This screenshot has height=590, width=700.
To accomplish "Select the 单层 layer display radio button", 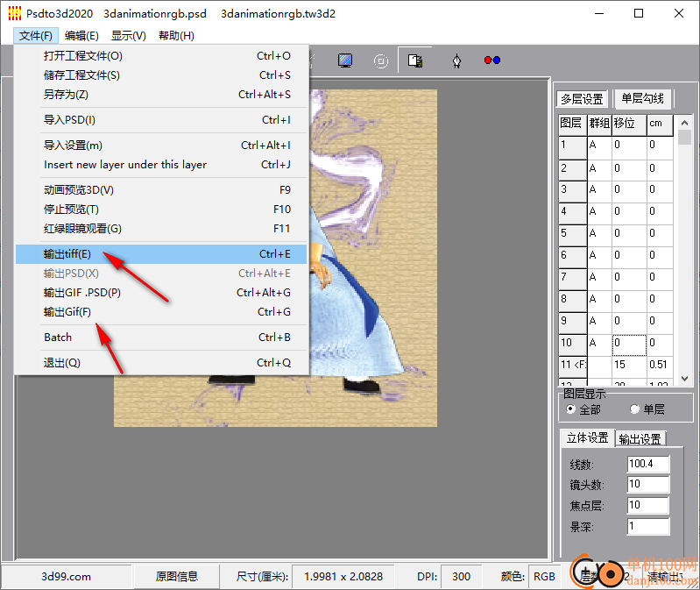I will tap(635, 409).
